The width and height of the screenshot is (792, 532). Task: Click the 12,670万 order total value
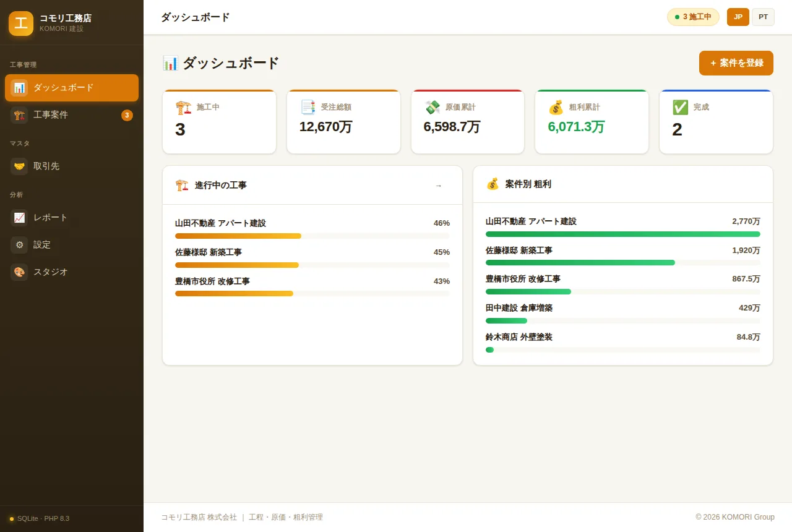326,127
